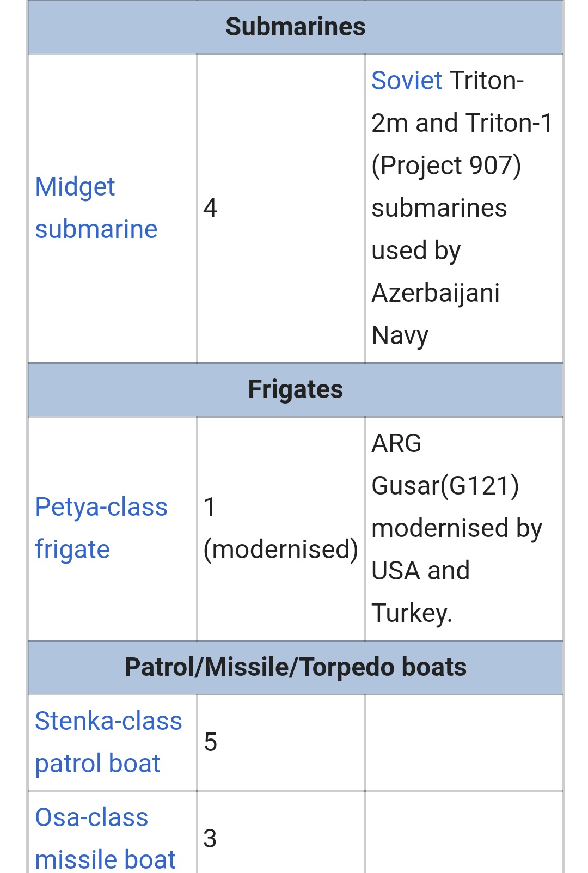Open the Stenka-class patrol boat link
588x873 pixels.
click(x=108, y=742)
